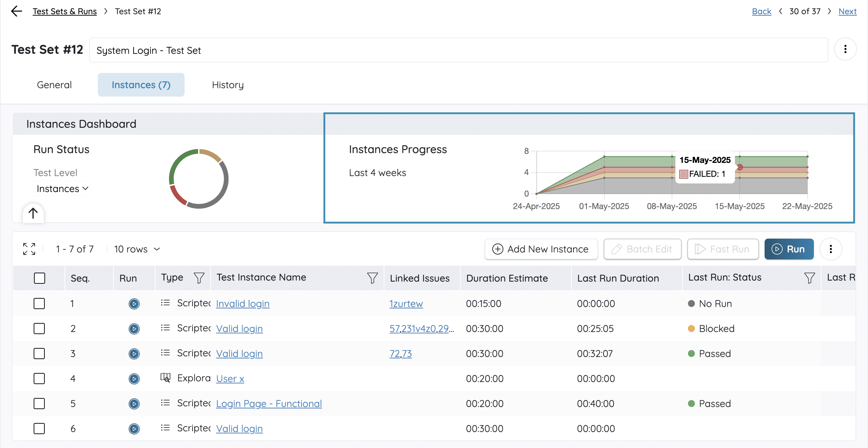Filter Last Run: Status column

[809, 278]
